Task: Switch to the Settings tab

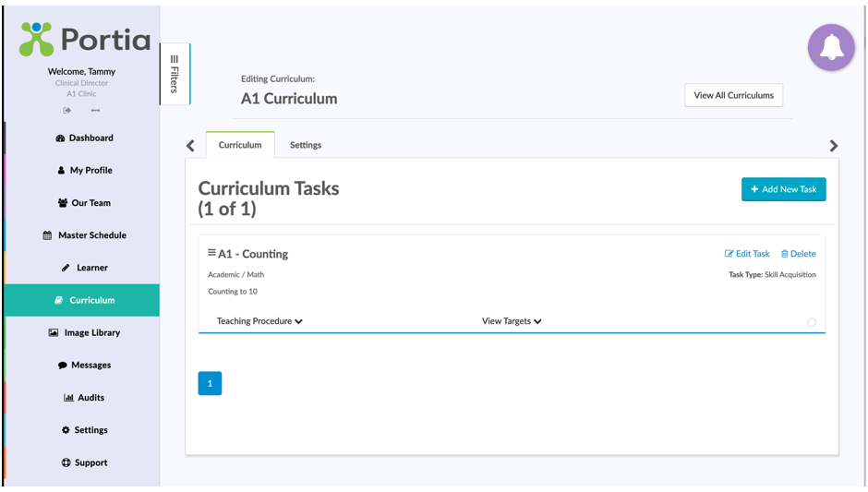Action: (x=306, y=145)
